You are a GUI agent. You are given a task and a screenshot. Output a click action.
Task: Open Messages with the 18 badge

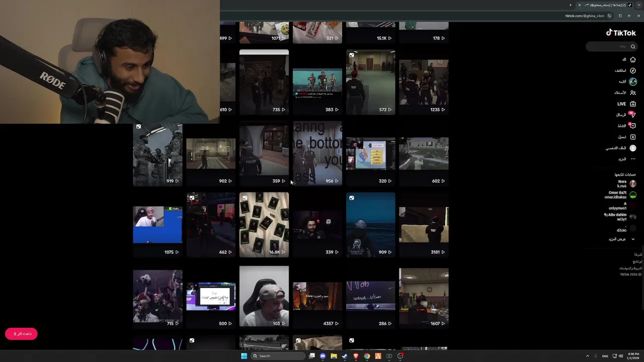633,115
